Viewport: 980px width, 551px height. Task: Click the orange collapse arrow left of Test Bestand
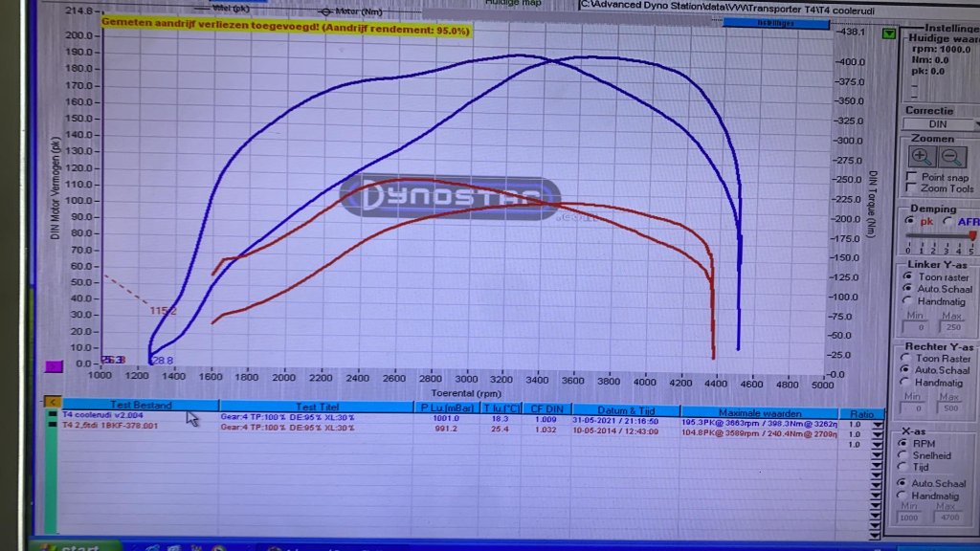click(54, 404)
